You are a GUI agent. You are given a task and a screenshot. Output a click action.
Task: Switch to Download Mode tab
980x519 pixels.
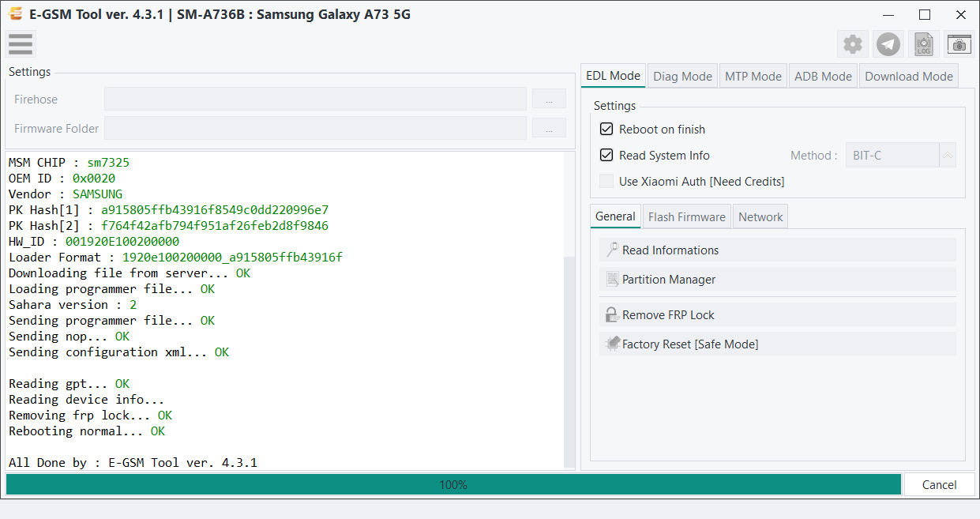tap(909, 76)
